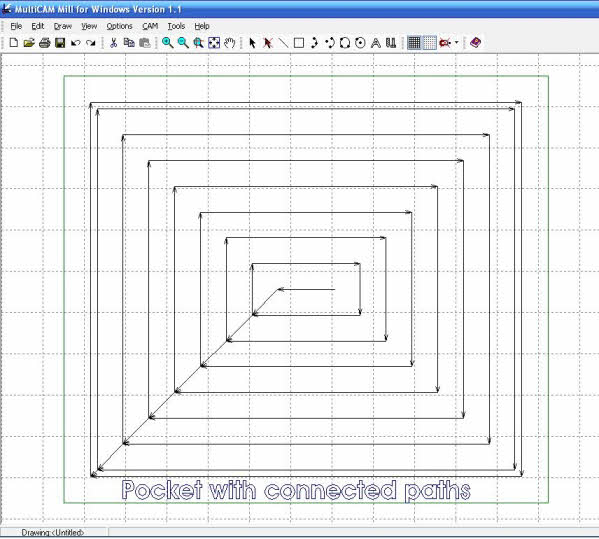This screenshot has width=599, height=539.
Task: Open the Draw menu
Action: [63, 26]
